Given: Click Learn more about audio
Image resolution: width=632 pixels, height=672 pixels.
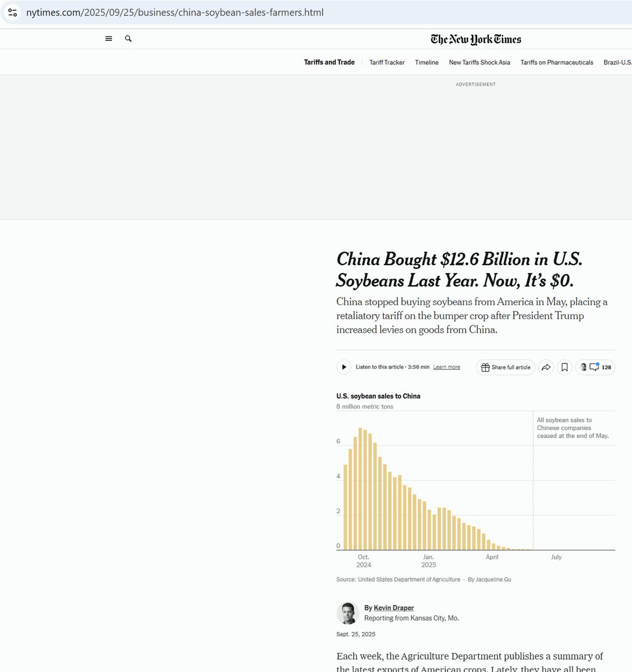Looking at the screenshot, I should (x=447, y=367).
